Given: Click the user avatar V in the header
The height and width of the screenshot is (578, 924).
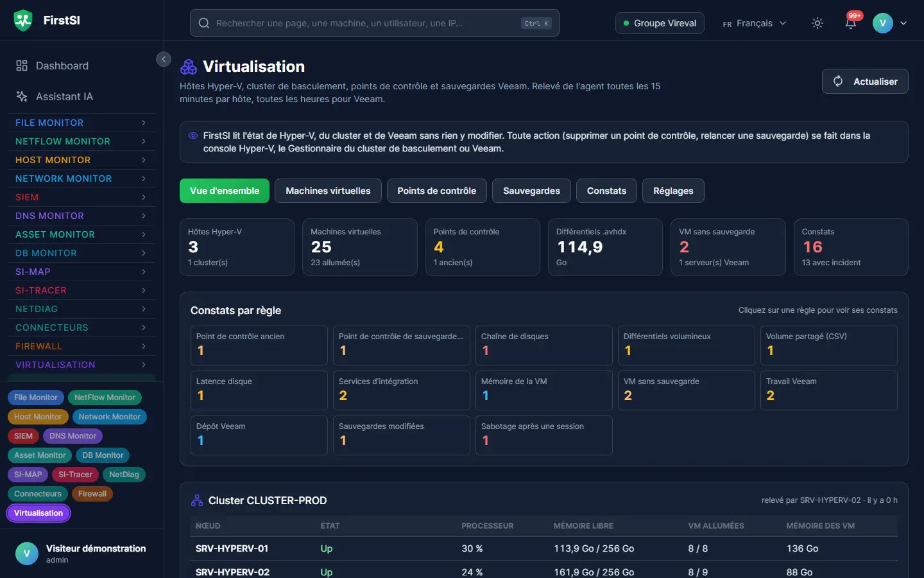Looking at the screenshot, I should [x=883, y=23].
